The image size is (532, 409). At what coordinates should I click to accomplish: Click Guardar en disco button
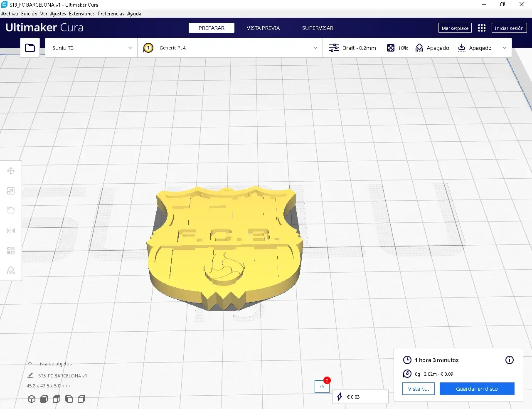(x=477, y=389)
